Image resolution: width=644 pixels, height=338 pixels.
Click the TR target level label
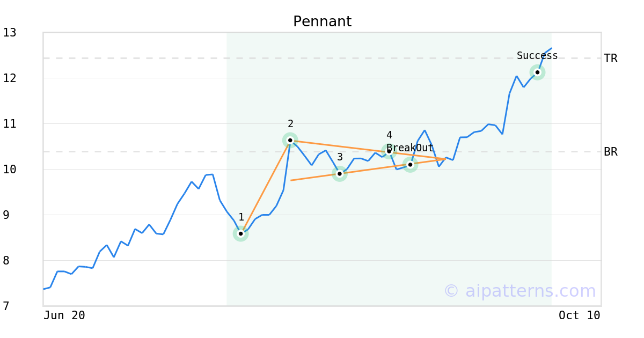[x=611, y=58]
